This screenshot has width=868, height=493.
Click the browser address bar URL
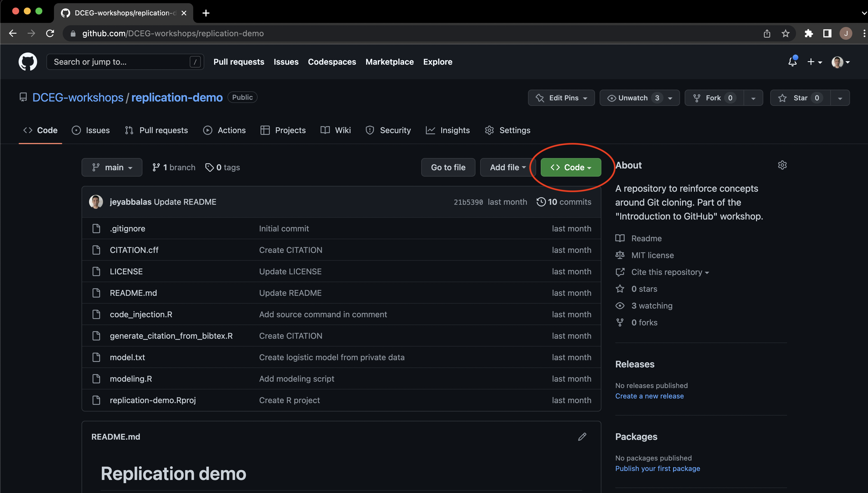tap(173, 33)
